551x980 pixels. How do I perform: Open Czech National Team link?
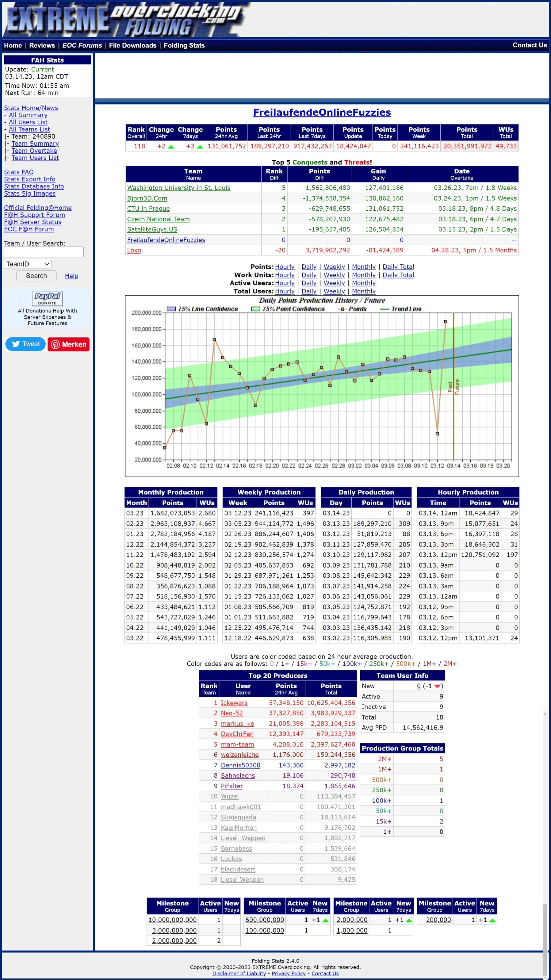click(158, 219)
